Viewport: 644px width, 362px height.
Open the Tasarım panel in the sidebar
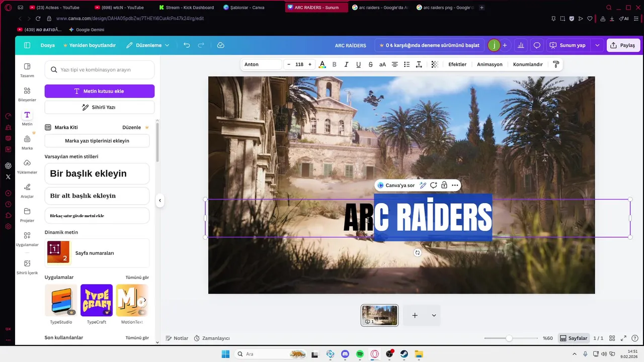(x=27, y=70)
